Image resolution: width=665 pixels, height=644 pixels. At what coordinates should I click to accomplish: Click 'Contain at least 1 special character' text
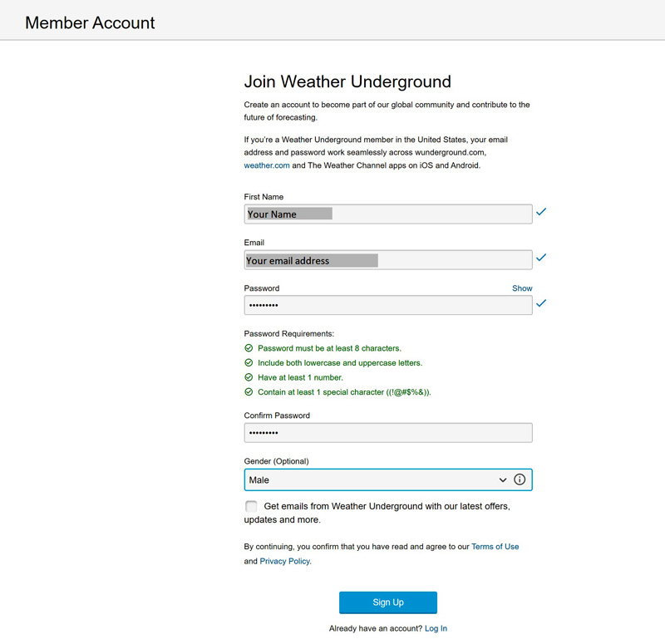[x=344, y=392]
